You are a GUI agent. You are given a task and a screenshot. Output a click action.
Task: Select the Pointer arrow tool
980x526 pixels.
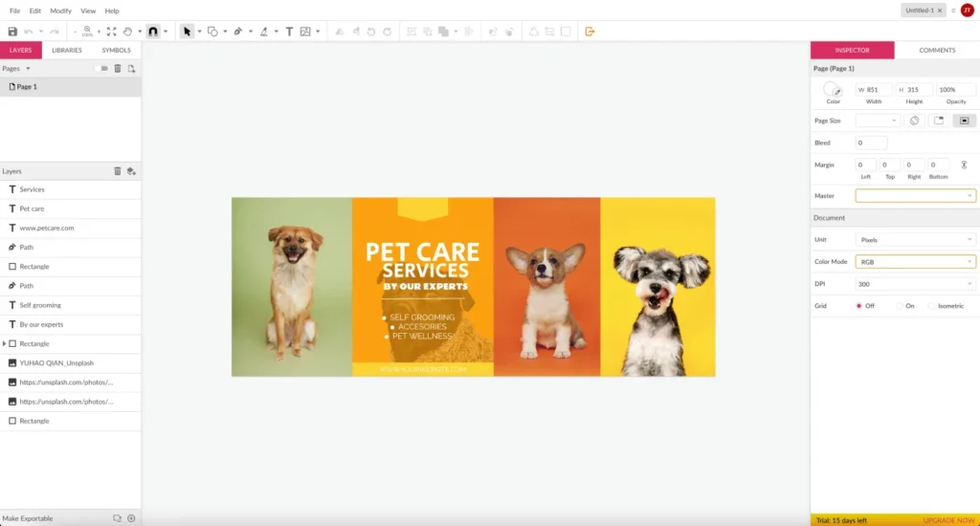187,32
